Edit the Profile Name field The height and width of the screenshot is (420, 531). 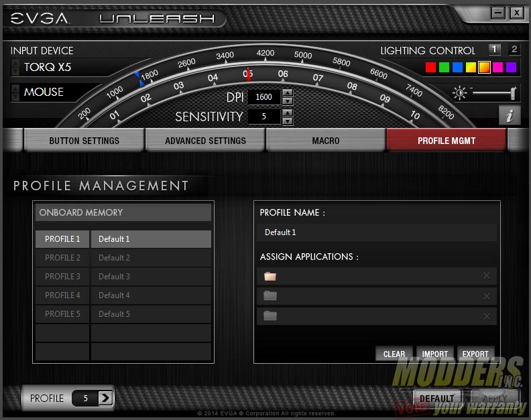(x=377, y=232)
